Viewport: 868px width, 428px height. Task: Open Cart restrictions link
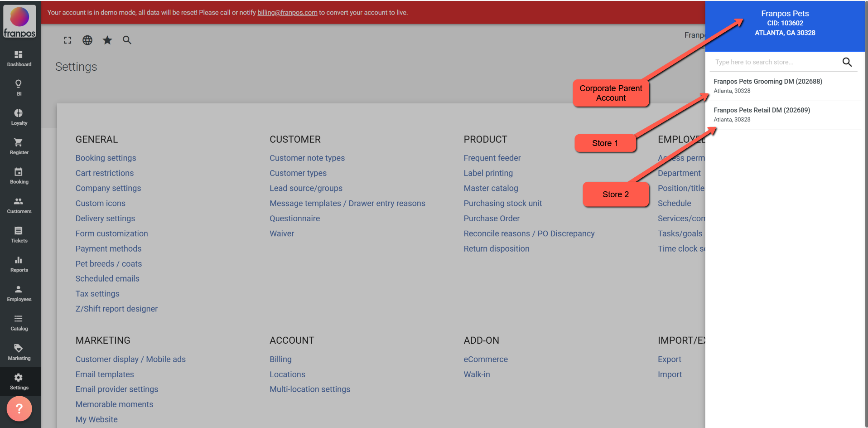(x=105, y=173)
